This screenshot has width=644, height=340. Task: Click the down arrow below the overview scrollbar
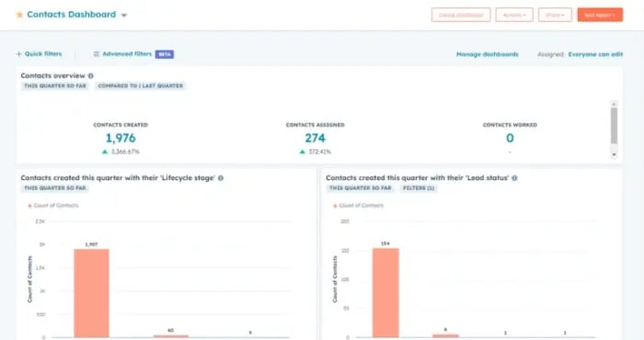pyautogui.click(x=614, y=154)
